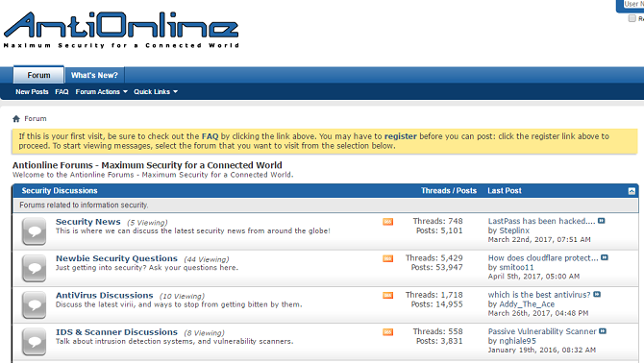Click AntiVirus Discussions forum status icon
This screenshot has width=644, height=363.
pyautogui.click(x=34, y=305)
